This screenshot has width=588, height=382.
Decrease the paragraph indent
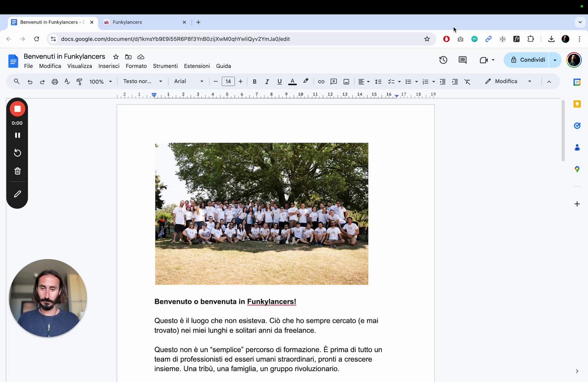click(442, 81)
